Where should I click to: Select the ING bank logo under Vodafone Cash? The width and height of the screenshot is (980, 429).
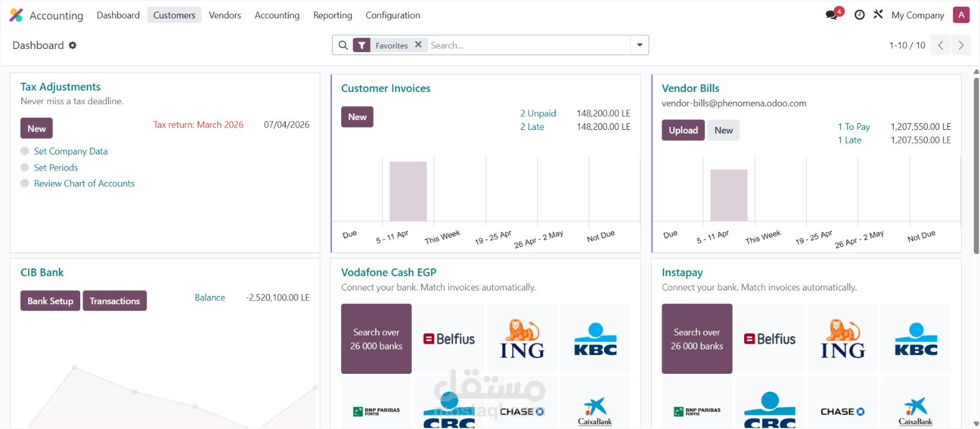[x=522, y=339]
